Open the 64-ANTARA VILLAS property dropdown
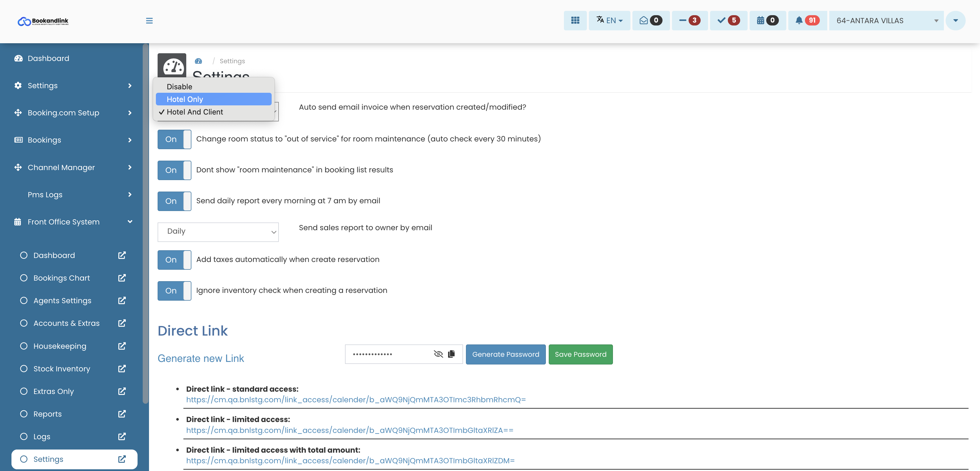The height and width of the screenshot is (471, 980). point(886,21)
